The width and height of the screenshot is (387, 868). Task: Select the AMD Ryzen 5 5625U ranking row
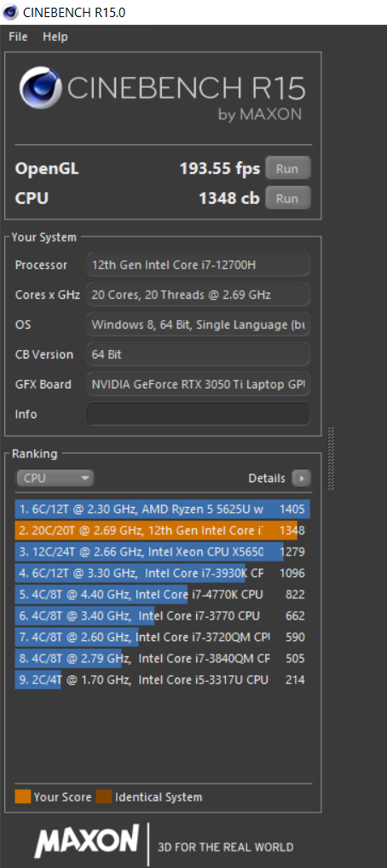(163, 509)
